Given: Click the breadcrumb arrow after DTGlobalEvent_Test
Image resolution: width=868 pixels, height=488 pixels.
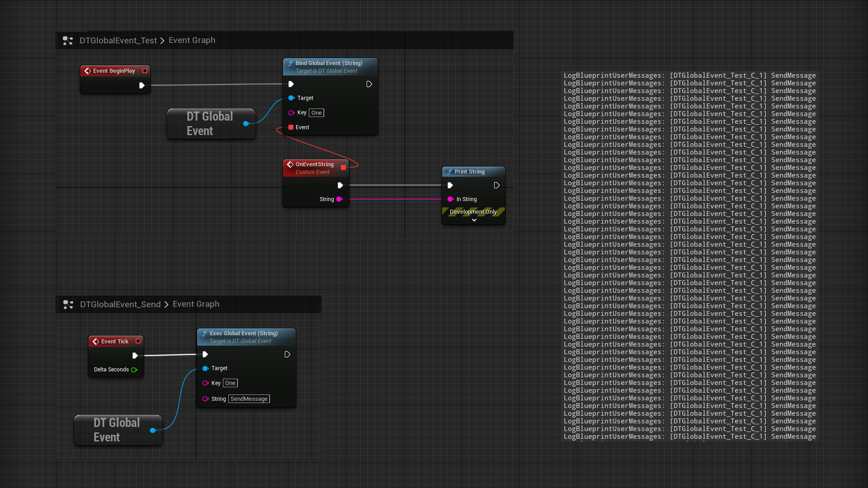Looking at the screenshot, I should (x=162, y=41).
